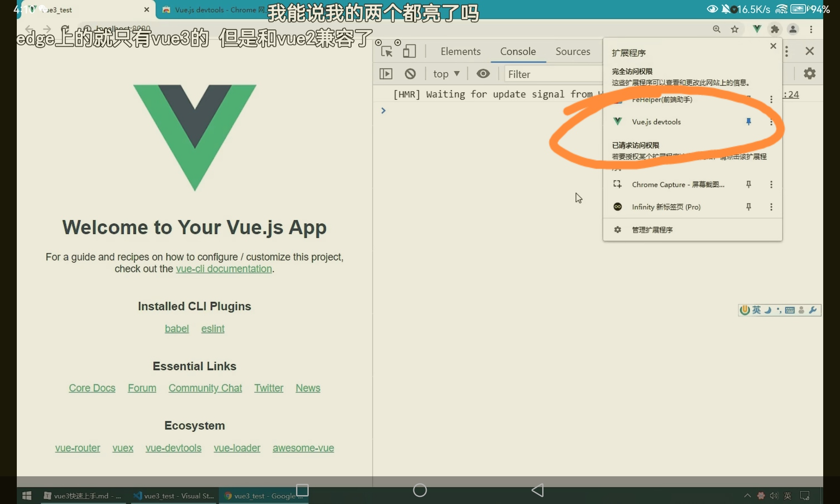Open more options for Vue.js devtools
The width and height of the screenshot is (840, 504).
click(x=771, y=122)
